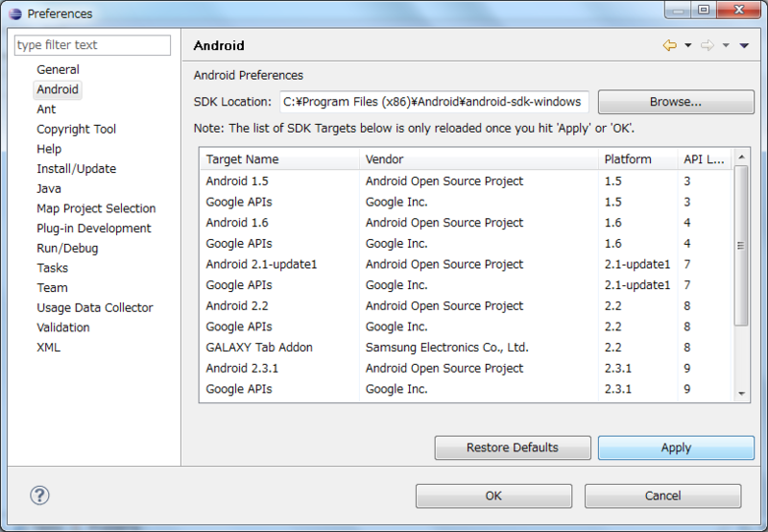
Task: Select Android in the preferences tree
Action: (58, 89)
